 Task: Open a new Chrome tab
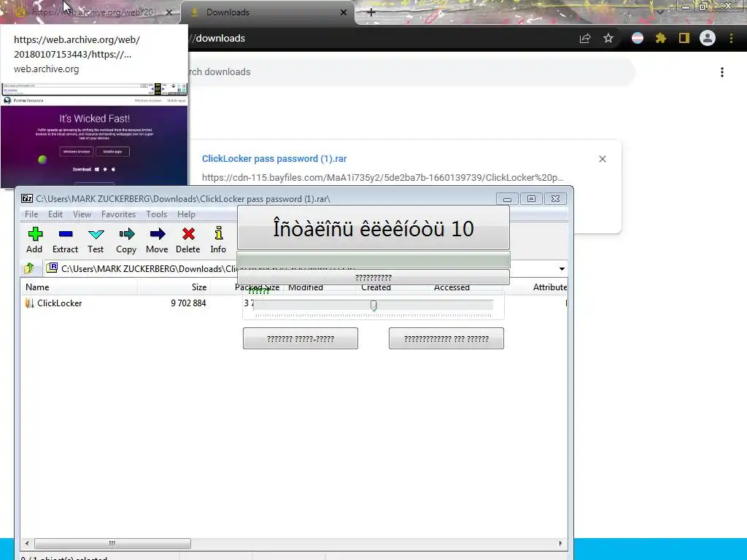tap(371, 12)
